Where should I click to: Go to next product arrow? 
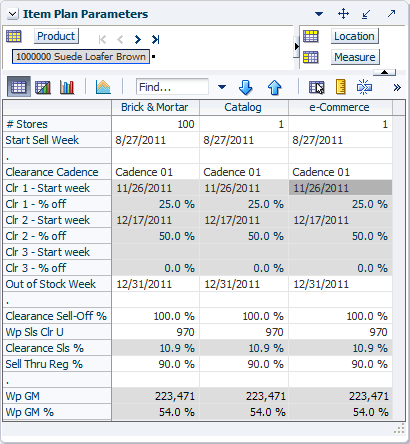point(138,40)
